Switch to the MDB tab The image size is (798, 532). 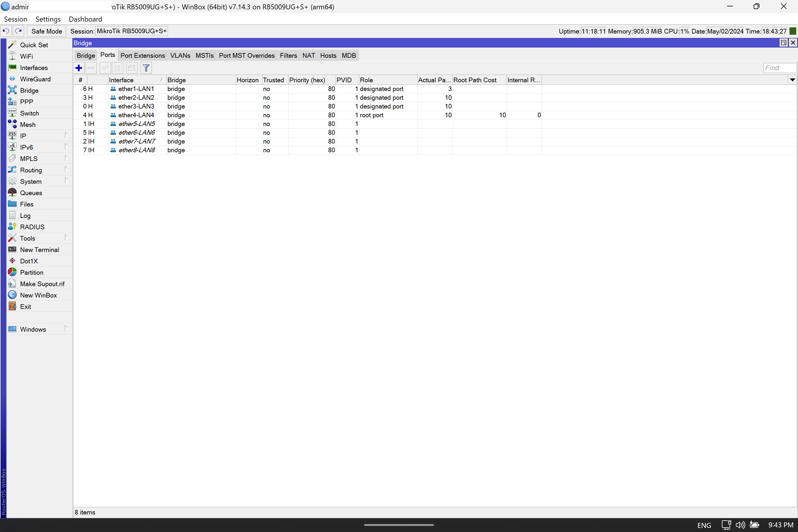(x=349, y=56)
